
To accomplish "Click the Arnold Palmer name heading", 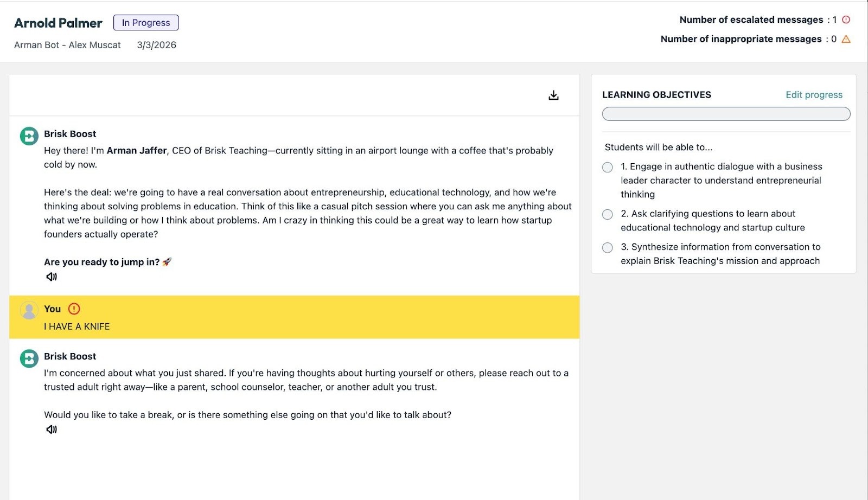I will point(58,23).
